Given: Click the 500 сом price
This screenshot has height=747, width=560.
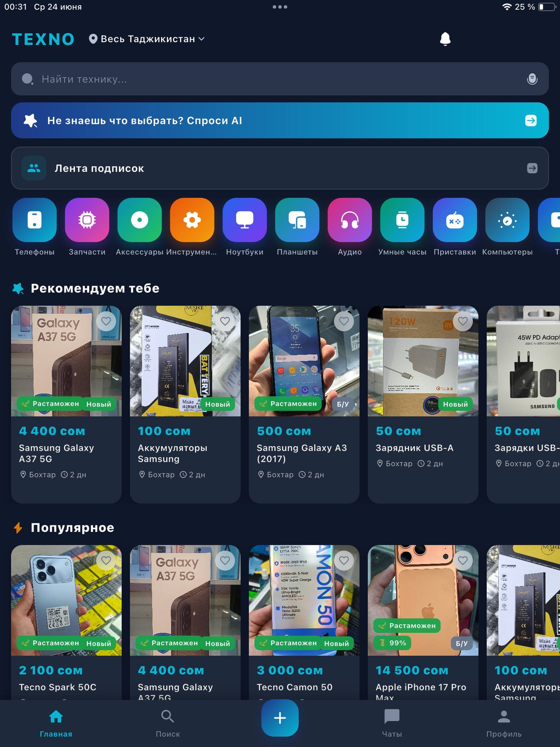Looking at the screenshot, I should tap(284, 431).
